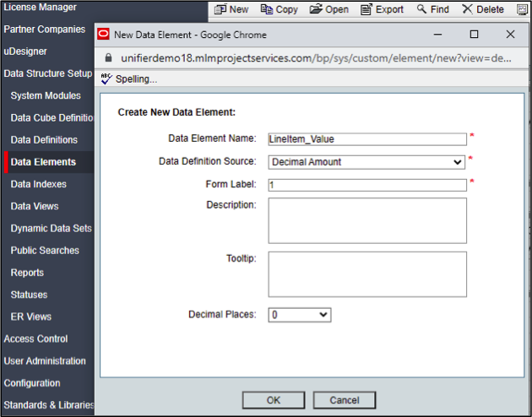Screen dimensions: 532x417
Task: Click the Delete toolbar text label
Action: tap(490, 9)
